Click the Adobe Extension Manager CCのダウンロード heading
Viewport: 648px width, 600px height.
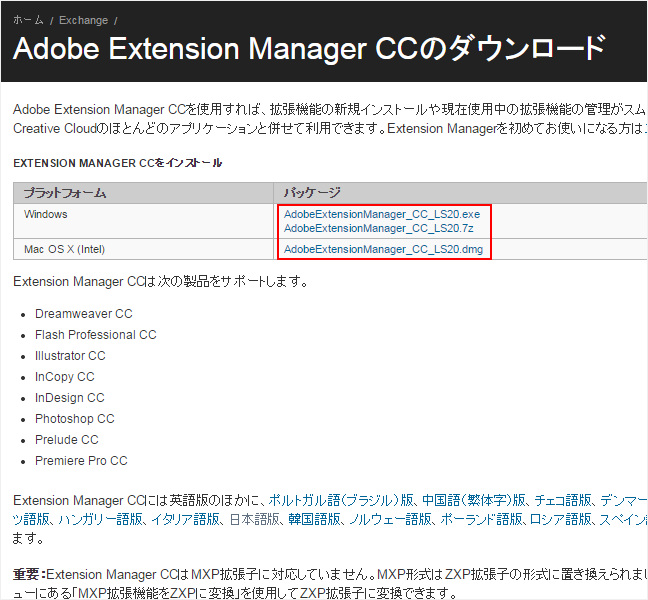pos(309,48)
